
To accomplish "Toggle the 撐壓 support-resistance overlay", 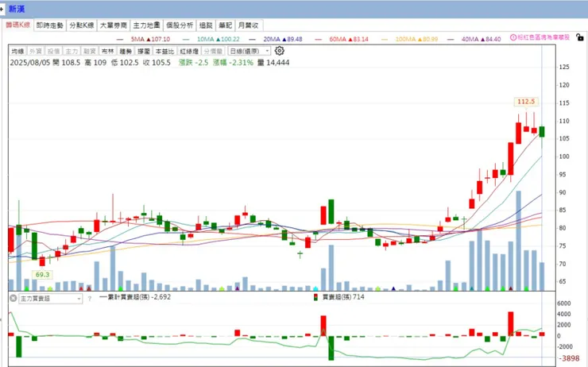I will pyautogui.click(x=144, y=51).
